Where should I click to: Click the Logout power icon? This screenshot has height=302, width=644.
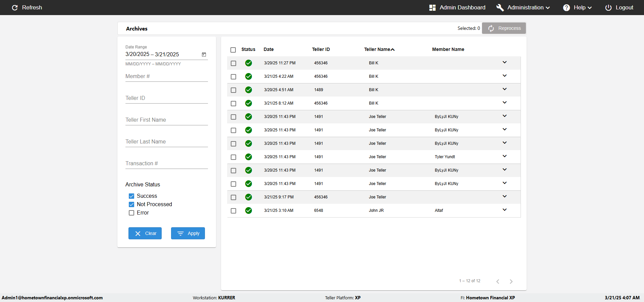click(x=608, y=8)
